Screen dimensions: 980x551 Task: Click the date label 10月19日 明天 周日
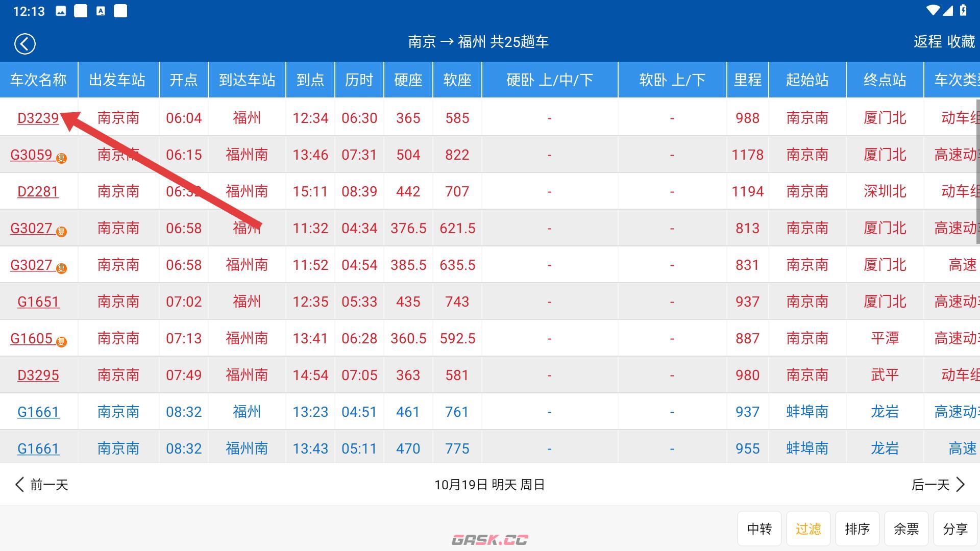click(490, 485)
